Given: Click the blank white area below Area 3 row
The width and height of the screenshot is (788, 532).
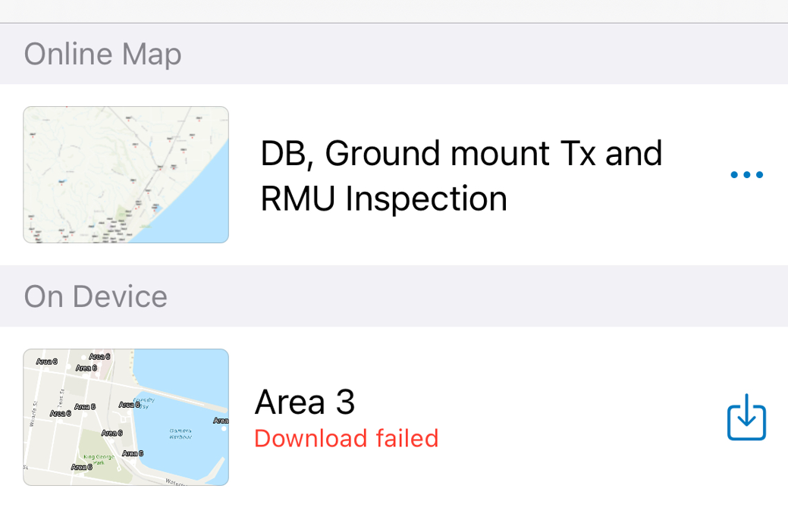Looking at the screenshot, I should tap(394, 512).
